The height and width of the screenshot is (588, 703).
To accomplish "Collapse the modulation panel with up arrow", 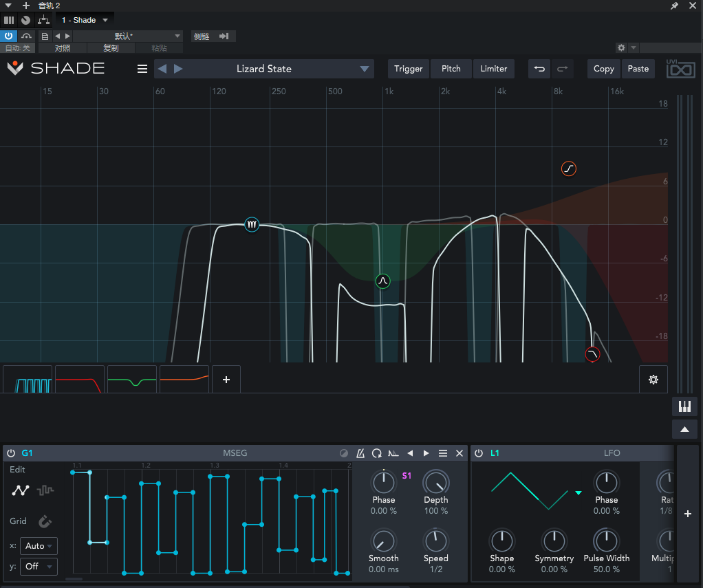I will (x=684, y=429).
